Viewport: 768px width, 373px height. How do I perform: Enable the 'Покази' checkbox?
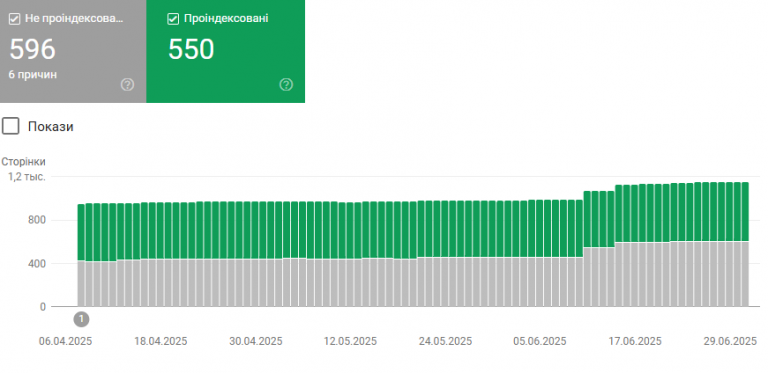(x=10, y=126)
